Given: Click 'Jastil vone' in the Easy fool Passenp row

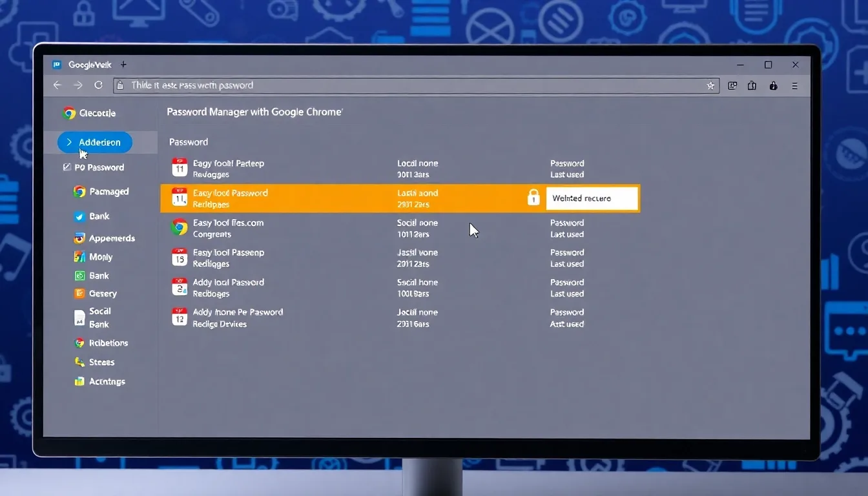Looking at the screenshot, I should [x=417, y=253].
